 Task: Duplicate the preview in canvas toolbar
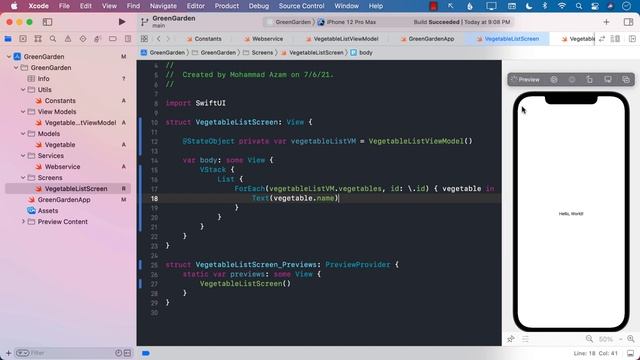tap(626, 80)
